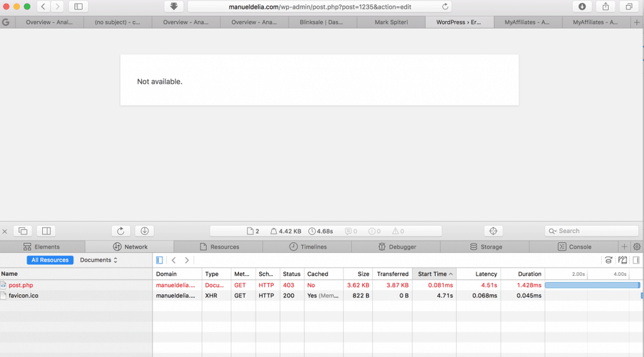The width and height of the screenshot is (644, 357).
Task: Click the Safari share button
Action: [605, 6]
